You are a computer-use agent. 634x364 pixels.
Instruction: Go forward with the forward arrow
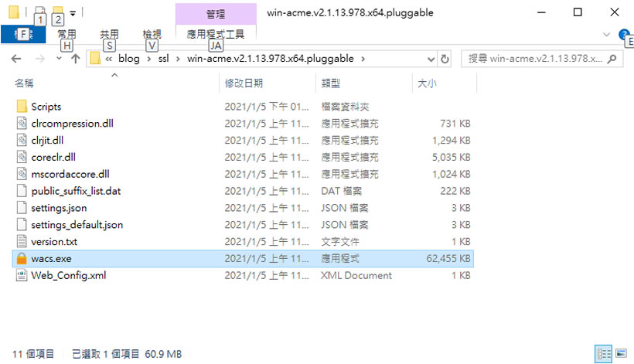click(40, 59)
